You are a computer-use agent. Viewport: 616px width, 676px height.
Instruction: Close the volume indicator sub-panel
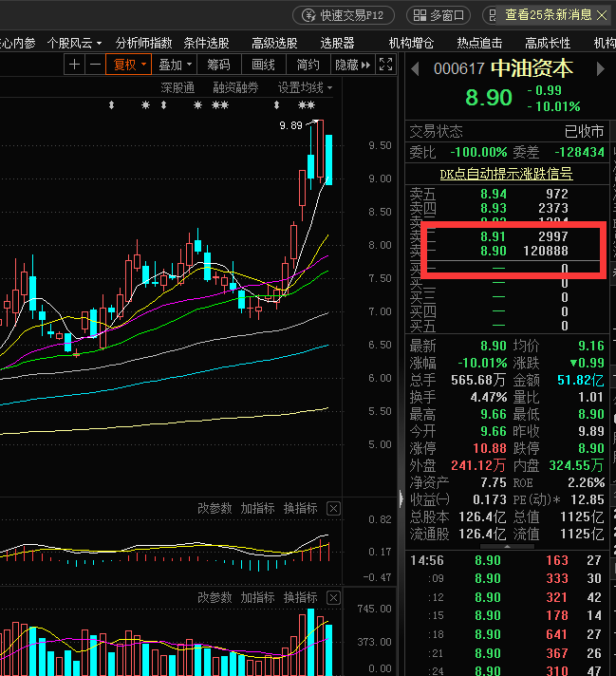333,598
